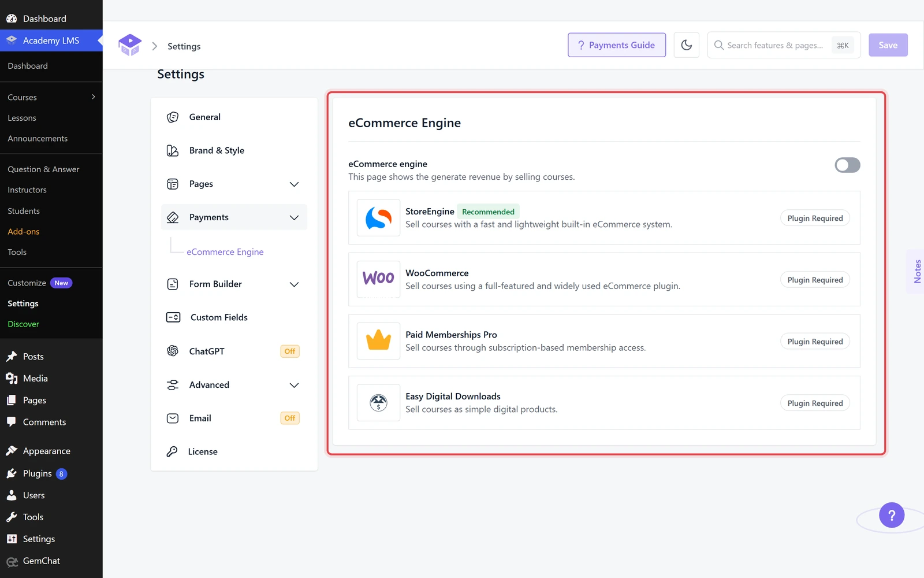Click the WordPress Dashboard gauge icon
This screenshot has height=578, width=924.
12,18
